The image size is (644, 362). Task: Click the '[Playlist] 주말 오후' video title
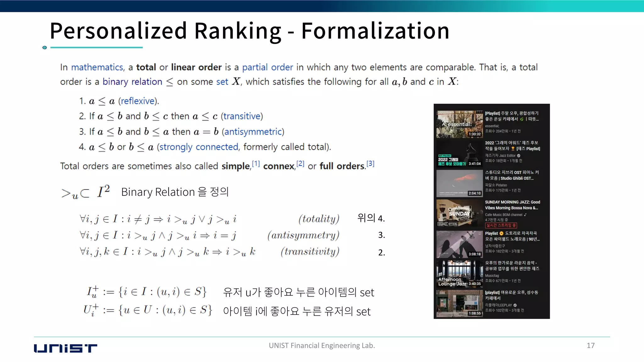coord(512,116)
